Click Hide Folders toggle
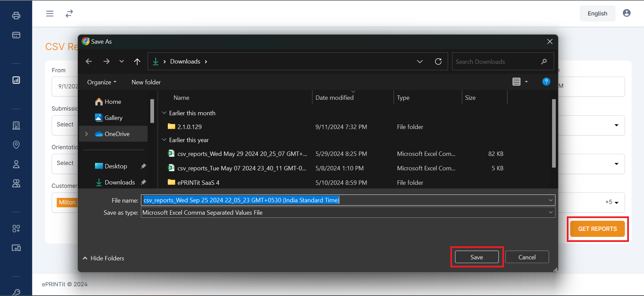Image resolution: width=644 pixels, height=296 pixels. (x=103, y=258)
